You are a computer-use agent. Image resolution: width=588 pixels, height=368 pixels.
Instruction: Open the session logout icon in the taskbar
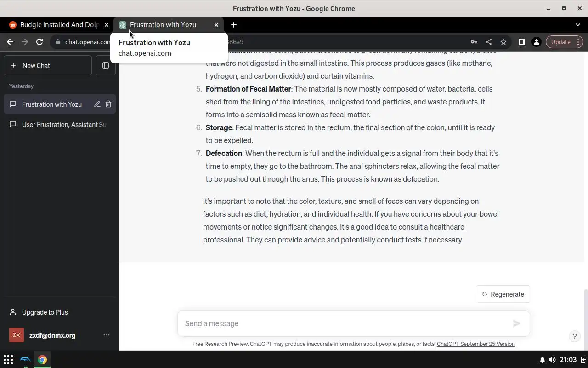(x=583, y=360)
